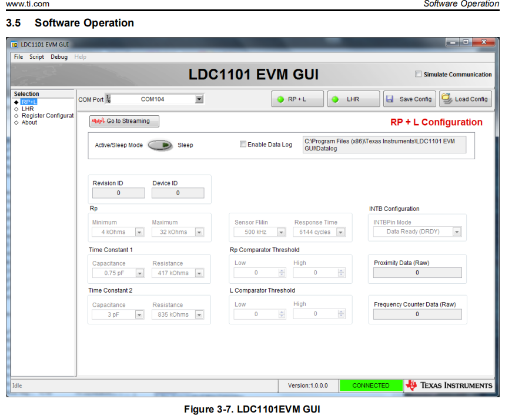Open the File menu

click(x=18, y=56)
